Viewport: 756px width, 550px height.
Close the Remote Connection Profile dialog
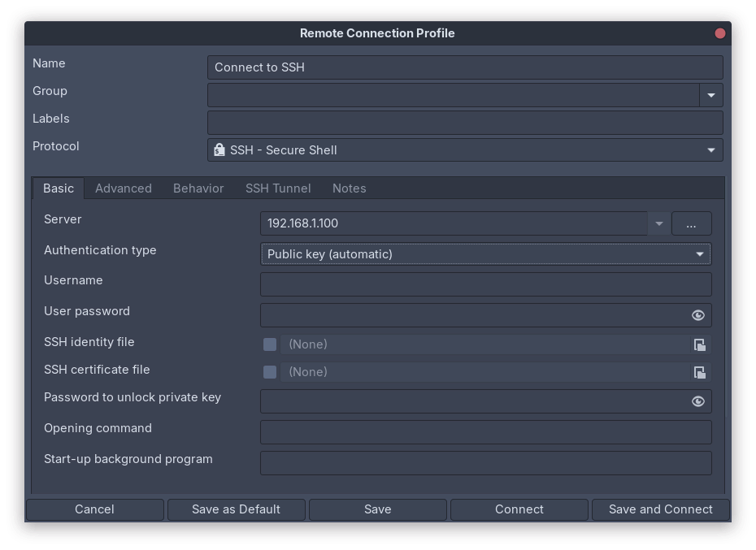coord(719,33)
